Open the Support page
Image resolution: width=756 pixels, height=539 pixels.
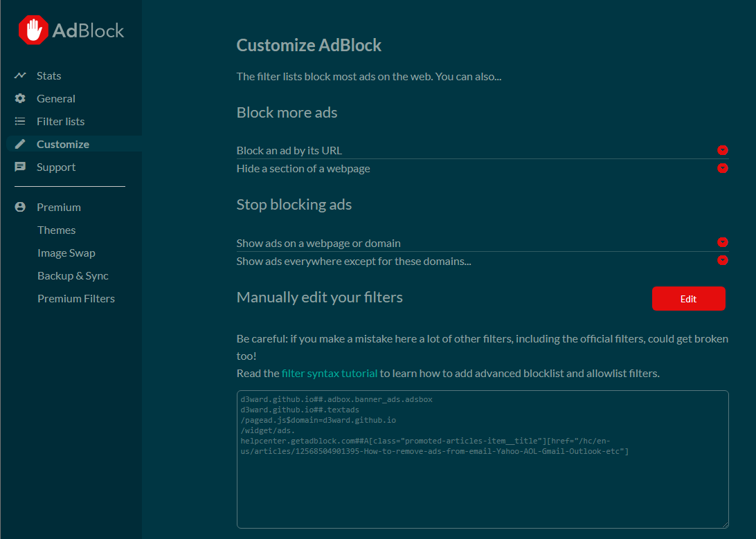point(56,167)
